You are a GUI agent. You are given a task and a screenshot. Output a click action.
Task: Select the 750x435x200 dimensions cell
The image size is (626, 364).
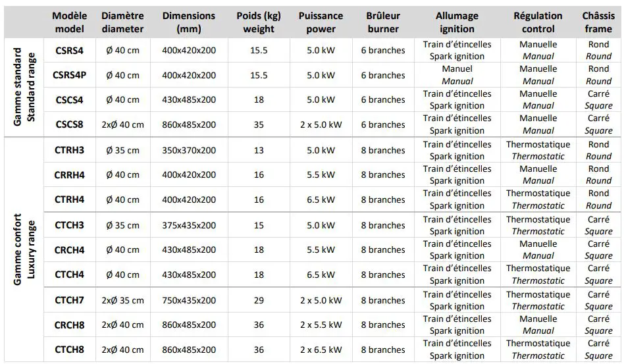pyautogui.click(x=188, y=300)
